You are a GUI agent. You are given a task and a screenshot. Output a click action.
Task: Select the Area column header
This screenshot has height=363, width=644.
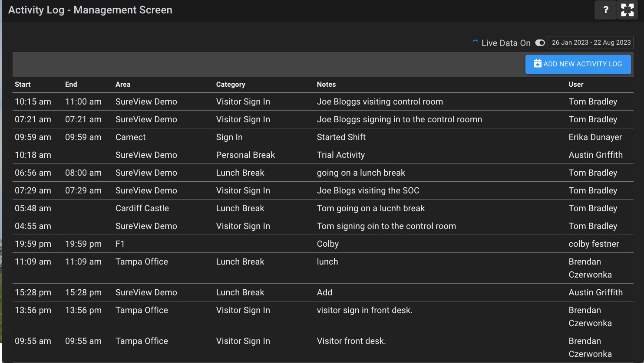coord(123,84)
